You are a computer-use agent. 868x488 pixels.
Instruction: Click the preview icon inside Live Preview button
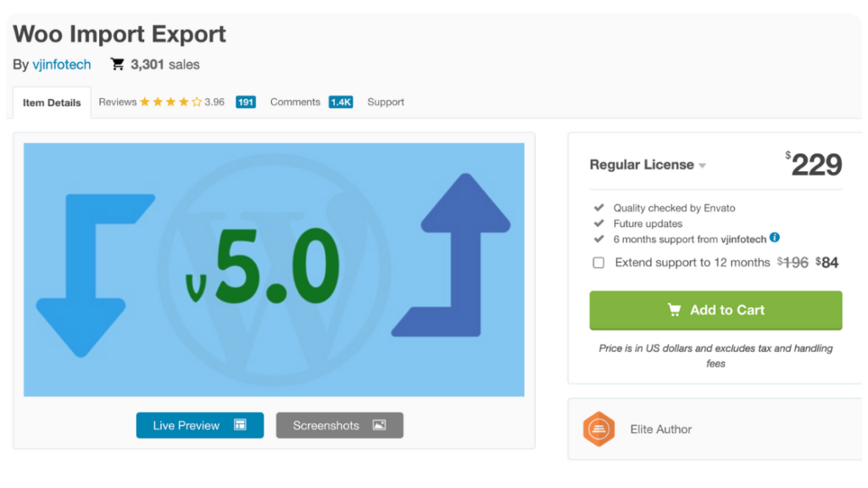point(240,425)
